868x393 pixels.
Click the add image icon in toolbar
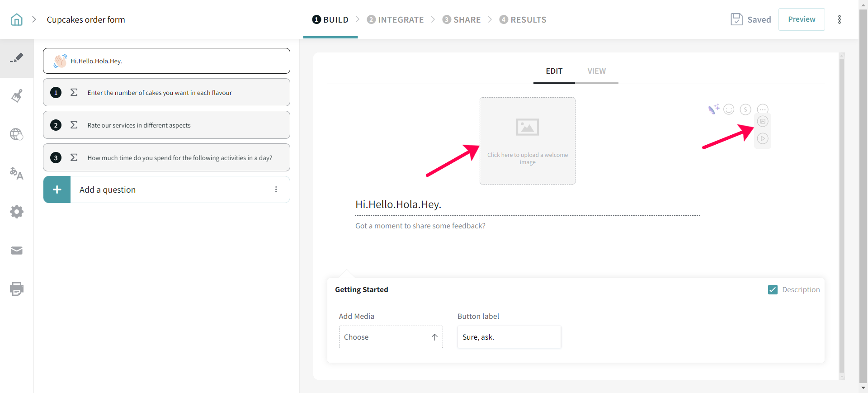pos(763,121)
